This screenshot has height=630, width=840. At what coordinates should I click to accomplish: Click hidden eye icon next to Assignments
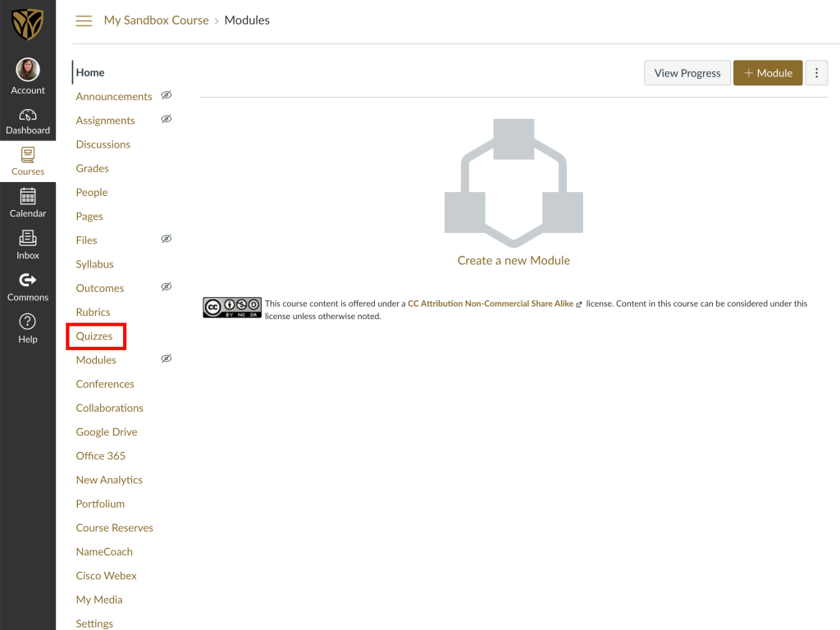167,119
